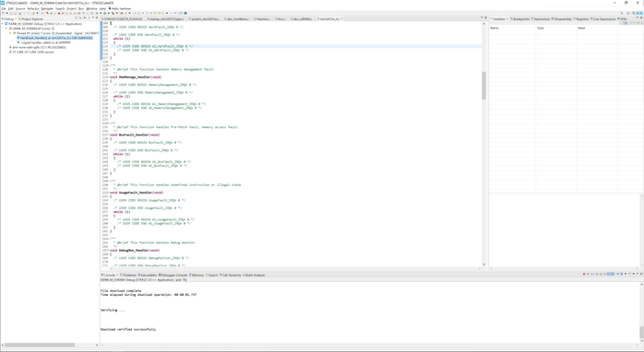Switch to the Expressions tab
Screen dimensions: 644x352
(541, 18)
